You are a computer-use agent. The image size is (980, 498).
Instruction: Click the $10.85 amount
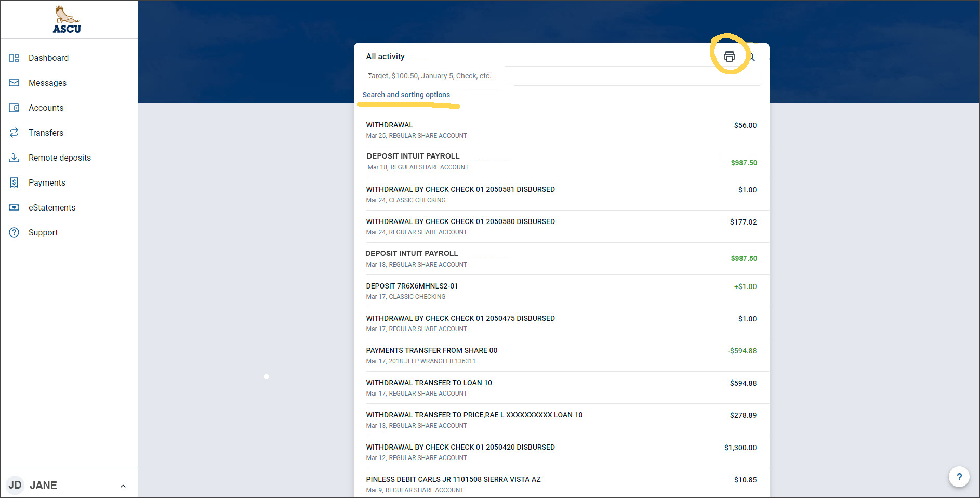point(745,480)
